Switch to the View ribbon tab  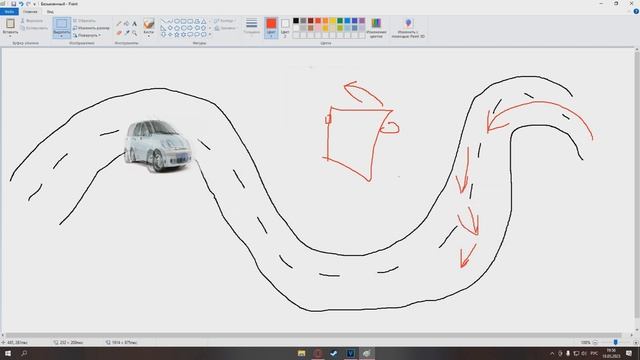point(50,12)
